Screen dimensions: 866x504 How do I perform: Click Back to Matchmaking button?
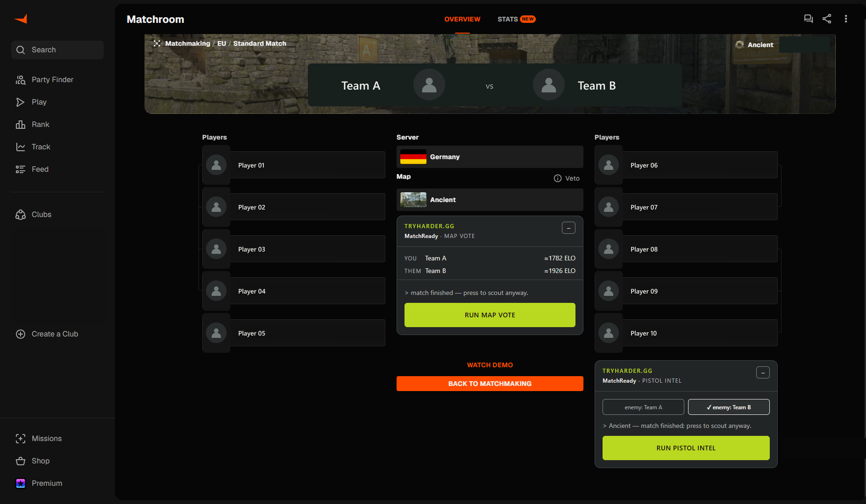tap(490, 384)
